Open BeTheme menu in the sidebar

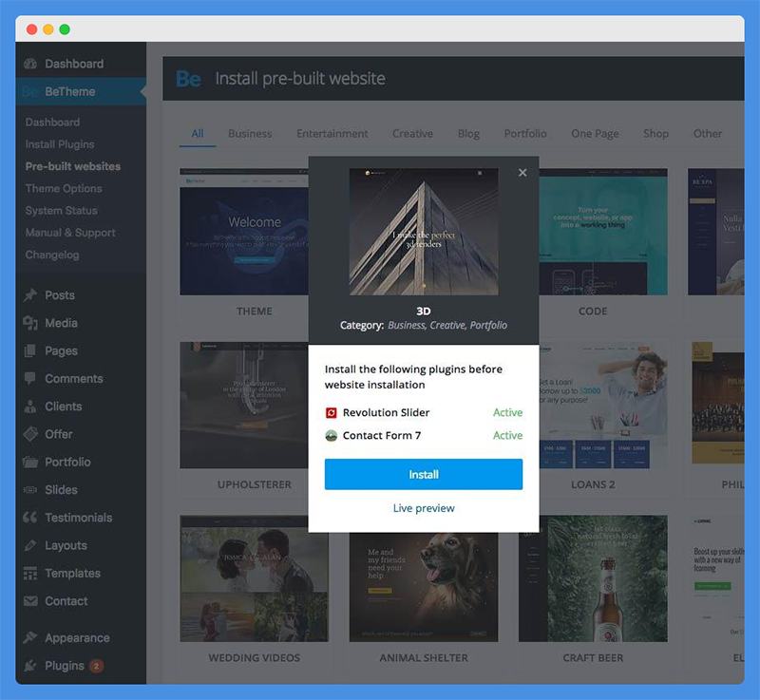pos(81,91)
